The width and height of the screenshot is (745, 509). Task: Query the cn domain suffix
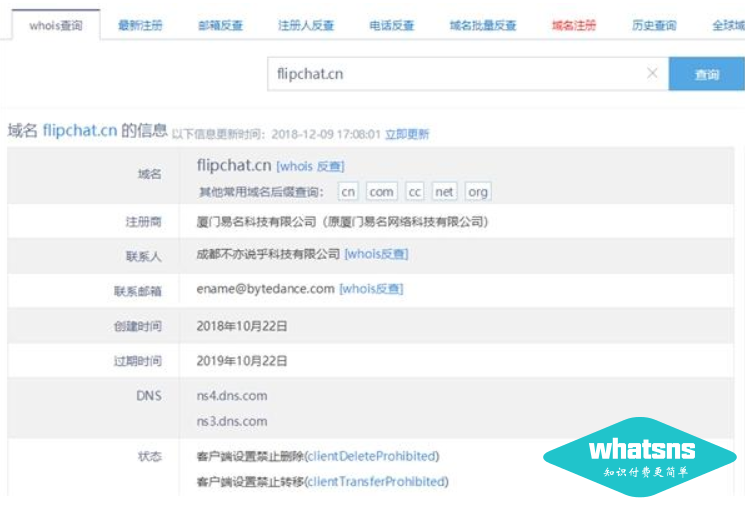348,191
